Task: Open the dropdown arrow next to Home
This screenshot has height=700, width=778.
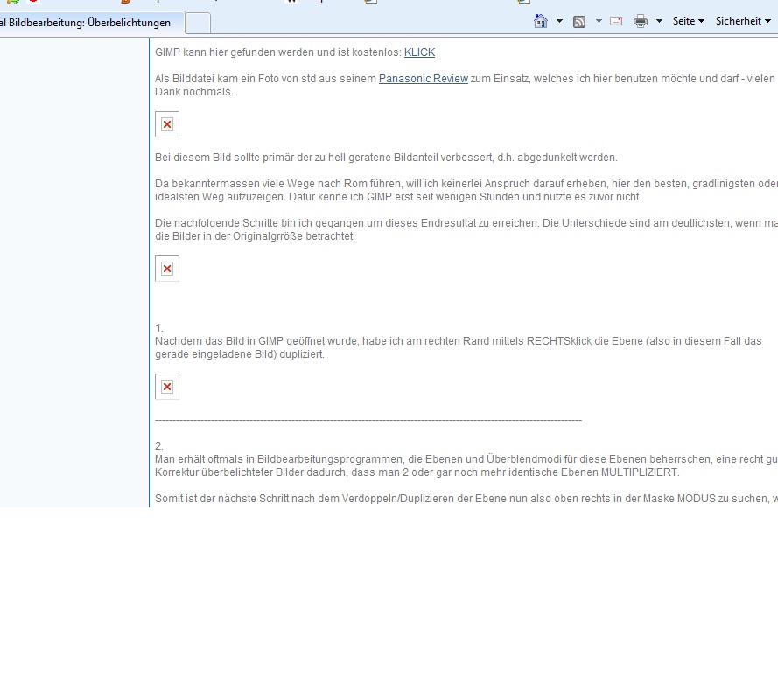Action: pos(559,21)
